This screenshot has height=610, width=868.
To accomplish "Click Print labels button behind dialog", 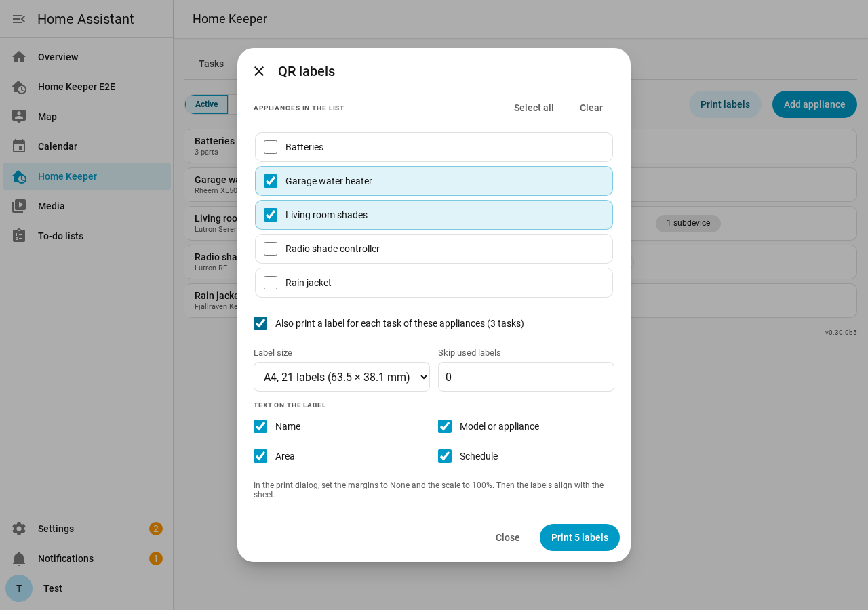I will click(725, 104).
